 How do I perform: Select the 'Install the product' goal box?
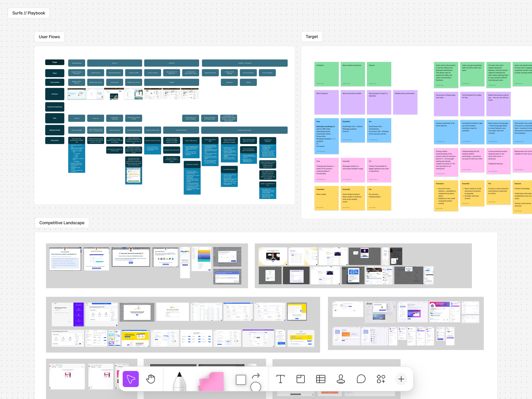115,130
